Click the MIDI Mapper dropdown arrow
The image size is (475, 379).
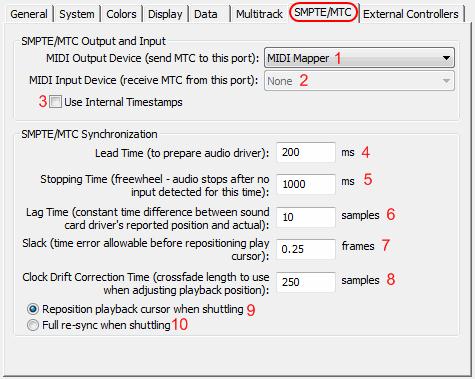446,58
